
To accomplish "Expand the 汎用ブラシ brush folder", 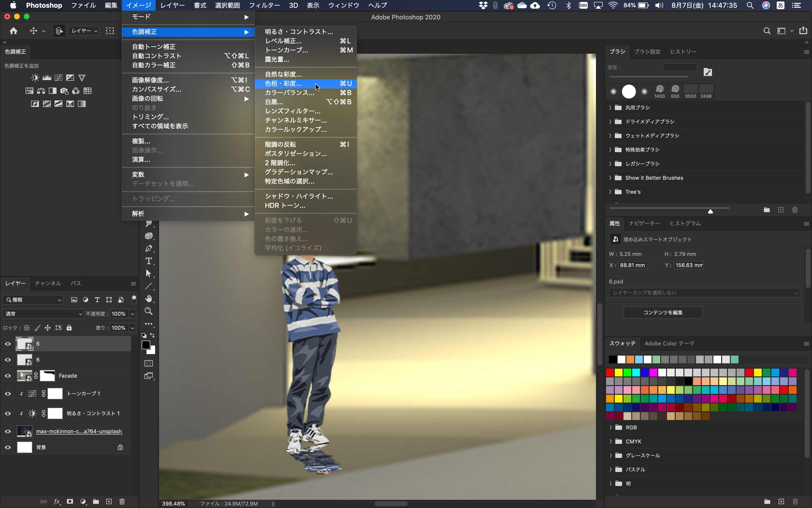I will (610, 107).
